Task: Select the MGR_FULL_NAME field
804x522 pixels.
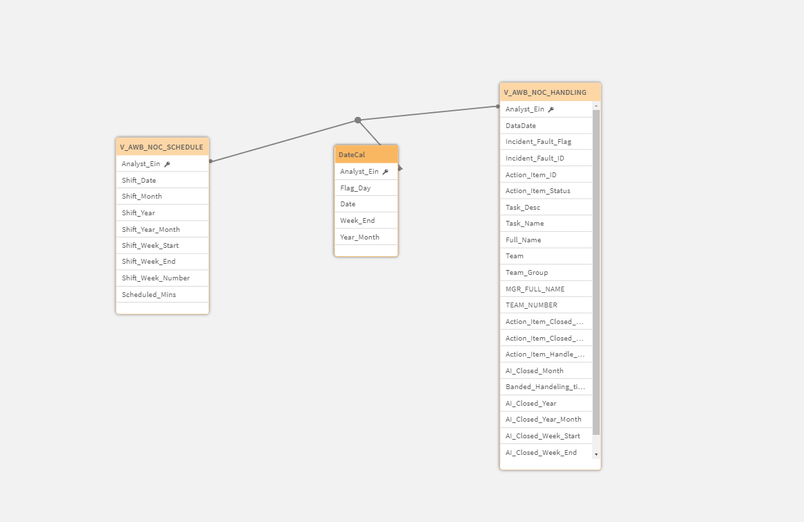Action: (x=546, y=289)
